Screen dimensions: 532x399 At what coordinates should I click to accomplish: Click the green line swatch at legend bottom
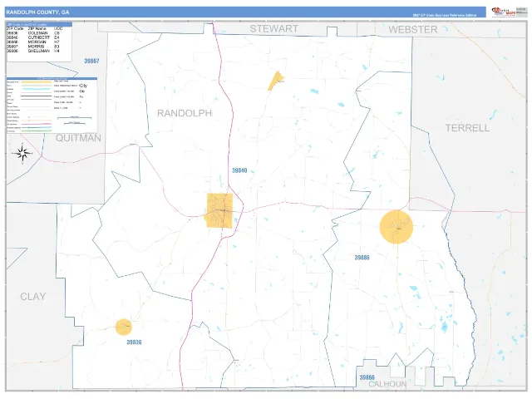coord(37,131)
